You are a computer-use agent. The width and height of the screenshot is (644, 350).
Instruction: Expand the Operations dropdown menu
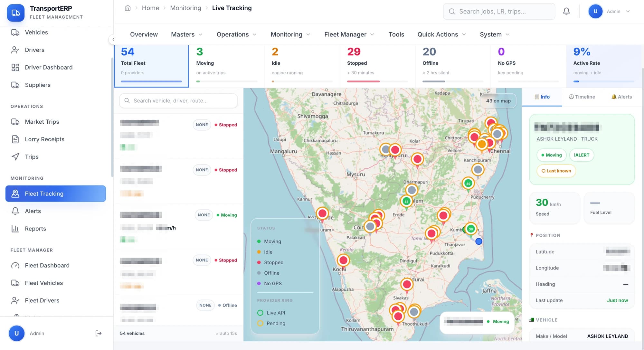[237, 34]
